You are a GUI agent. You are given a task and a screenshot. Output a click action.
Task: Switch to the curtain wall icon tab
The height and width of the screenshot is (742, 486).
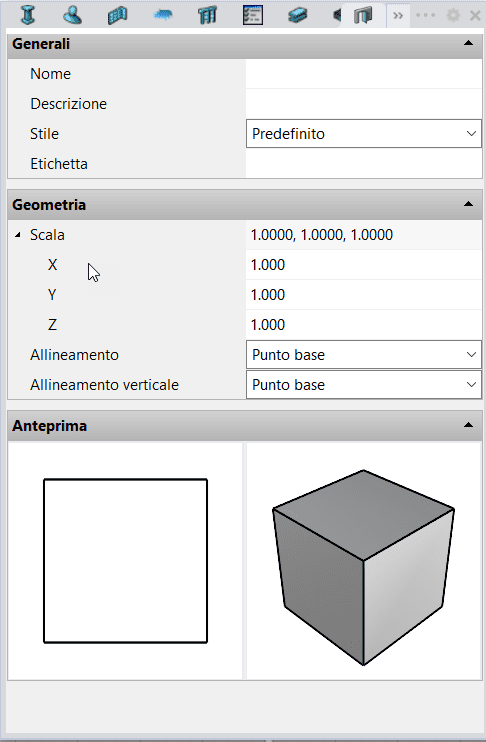[x=117, y=15]
